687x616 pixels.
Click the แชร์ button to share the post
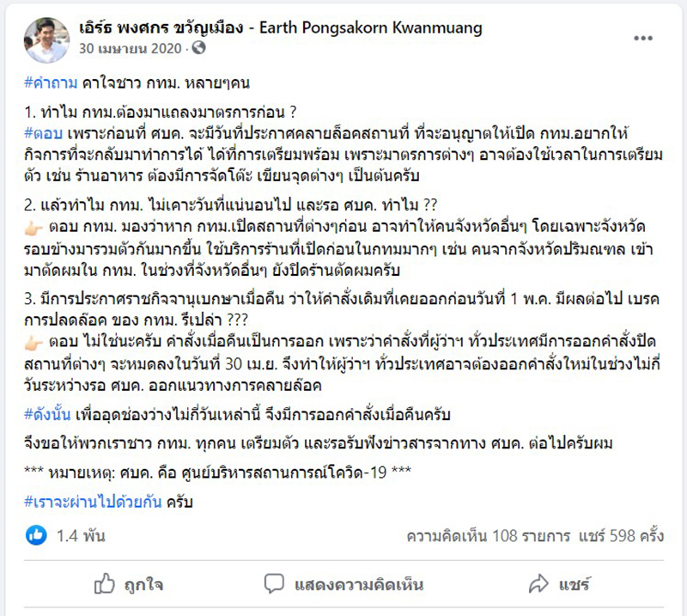pos(559,582)
